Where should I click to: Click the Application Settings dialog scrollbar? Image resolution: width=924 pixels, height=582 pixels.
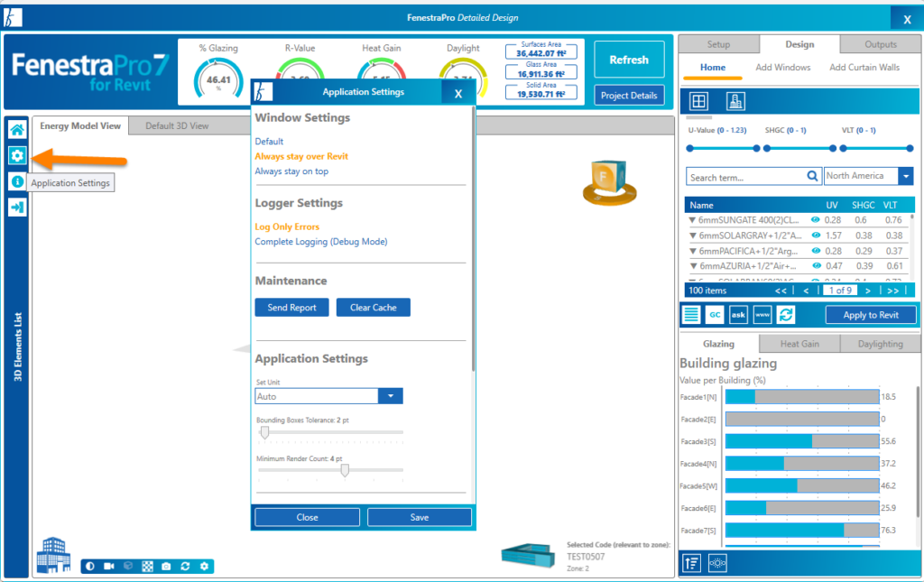(473, 239)
